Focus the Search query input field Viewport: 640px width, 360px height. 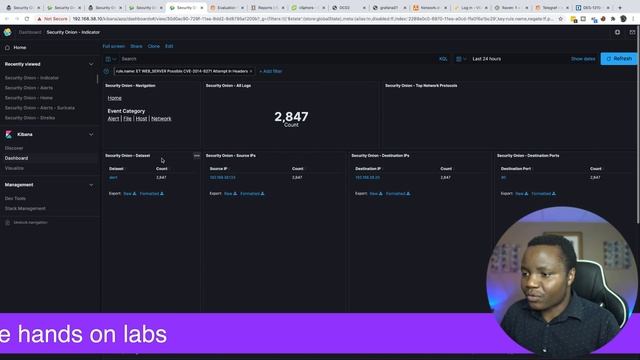pos(278,59)
